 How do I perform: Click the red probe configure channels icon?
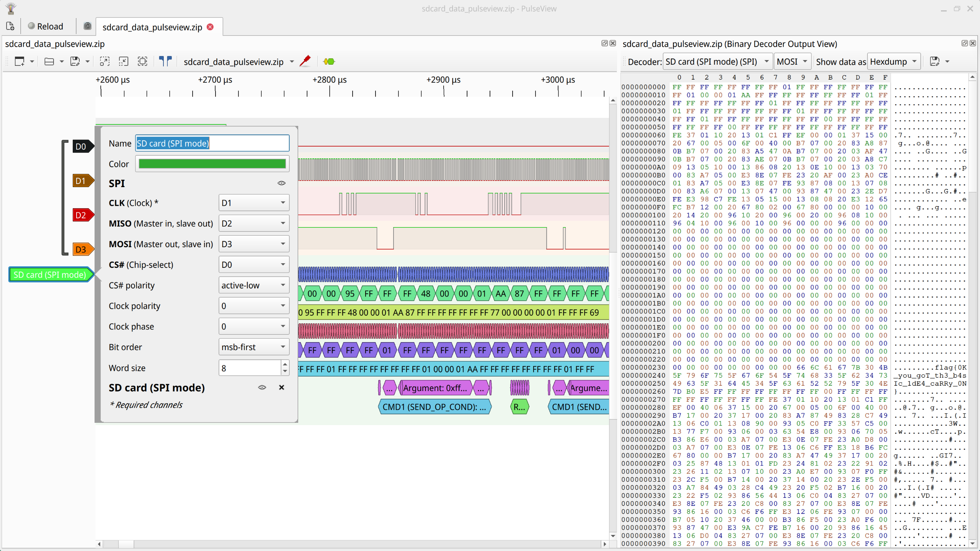pos(305,61)
